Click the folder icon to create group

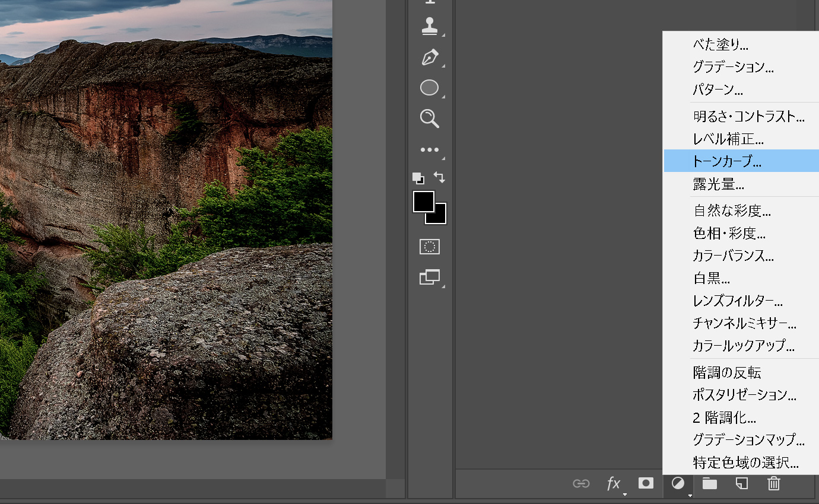709,483
